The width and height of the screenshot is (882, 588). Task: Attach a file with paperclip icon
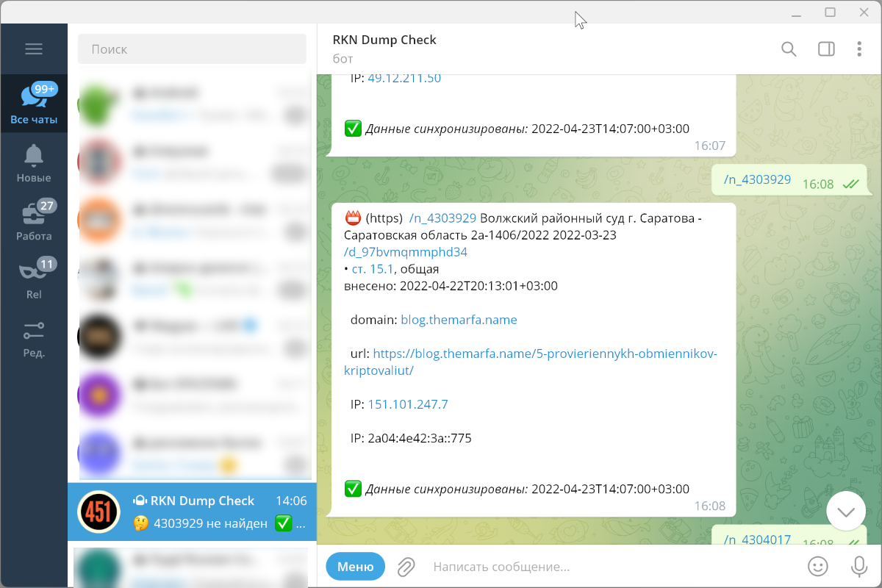coord(406,567)
